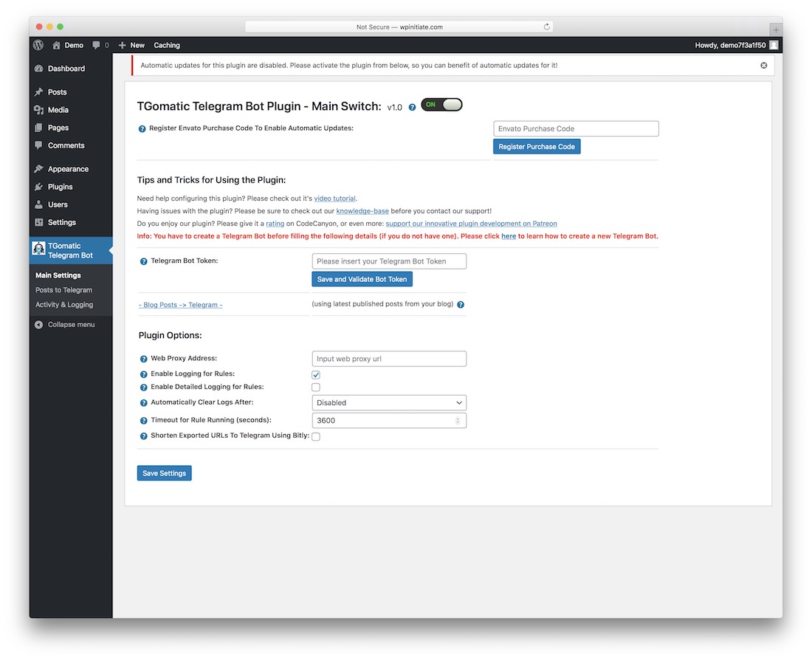The height and width of the screenshot is (660, 812).
Task: Select TGomatic Telegram Bot menu item
Action: [x=71, y=251]
